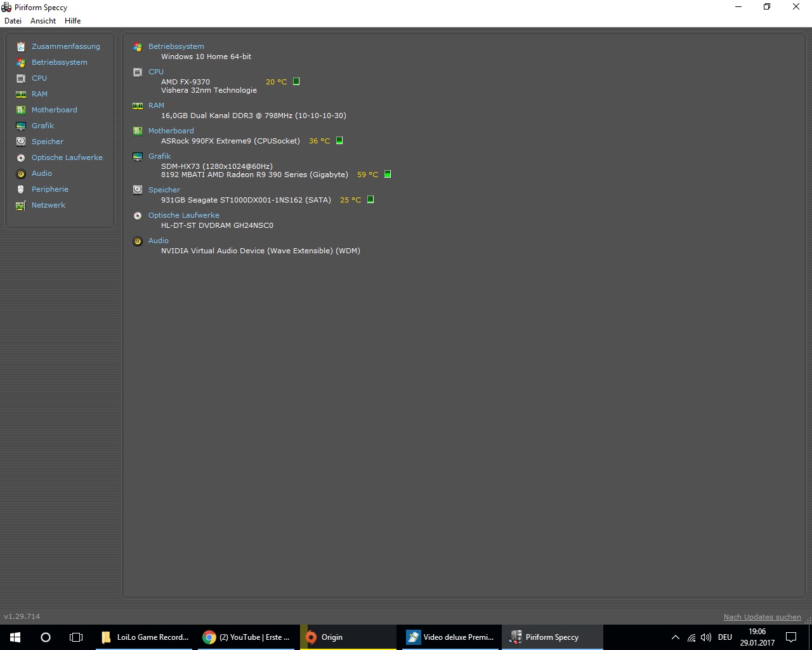Click the Motherboard icon in sidebar
The width and height of the screenshot is (812, 650).
21,110
